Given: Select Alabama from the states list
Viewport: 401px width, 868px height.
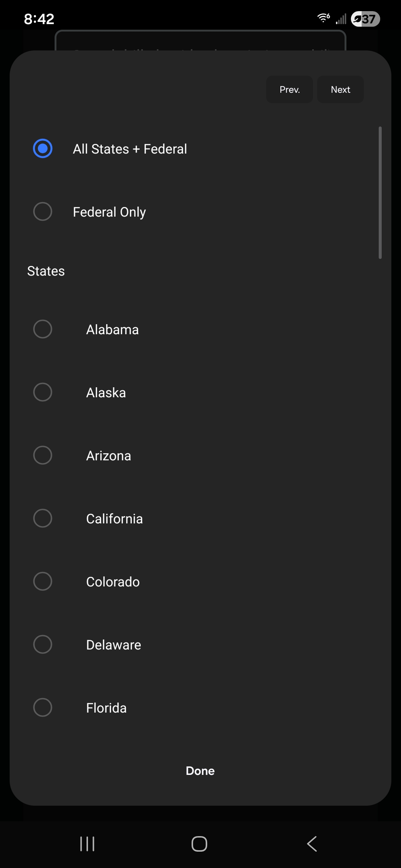Looking at the screenshot, I should coord(43,329).
